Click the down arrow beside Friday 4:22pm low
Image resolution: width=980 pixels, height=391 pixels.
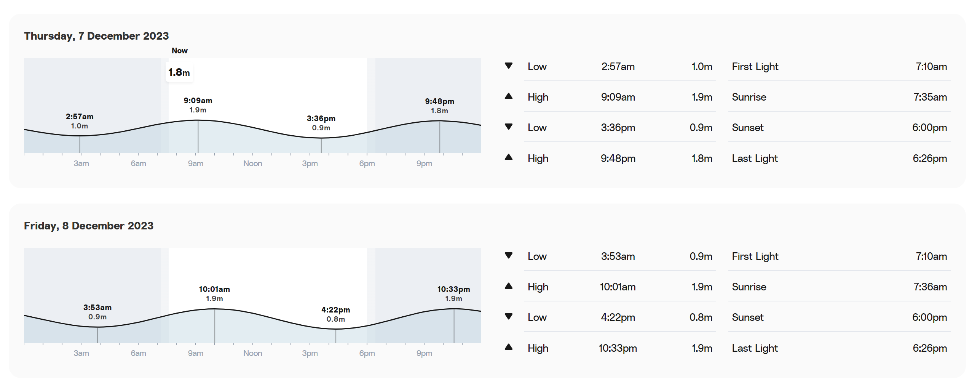point(508,317)
